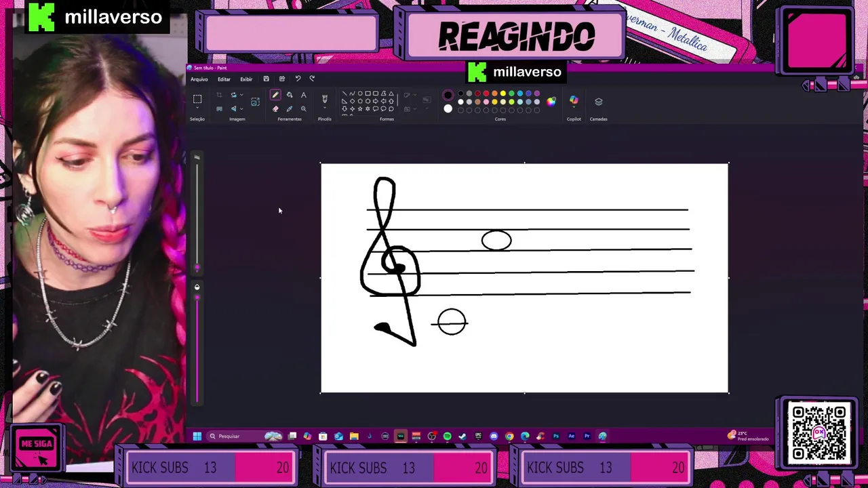Undo the last stroke
This screenshot has height=488, width=868.
pos(298,79)
